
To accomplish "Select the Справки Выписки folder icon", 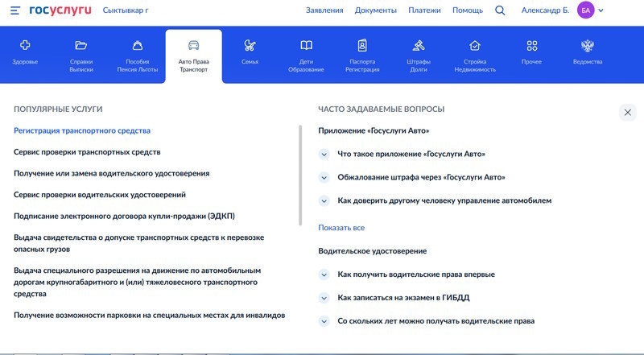I will (x=81, y=45).
